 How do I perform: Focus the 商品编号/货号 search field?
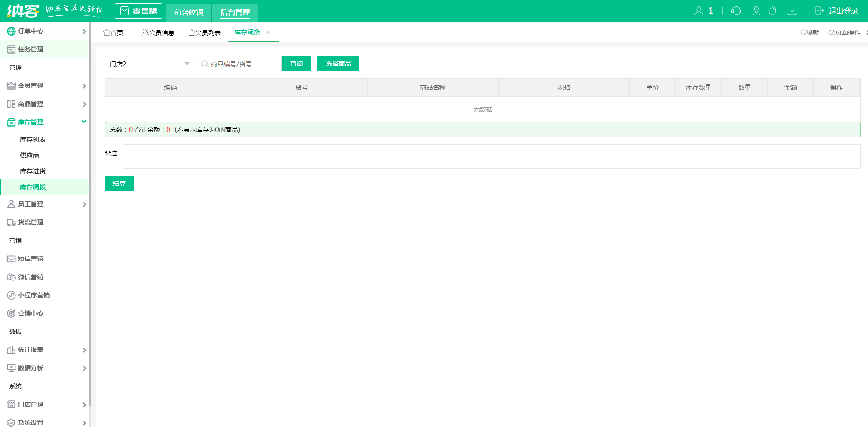pyautogui.click(x=244, y=64)
